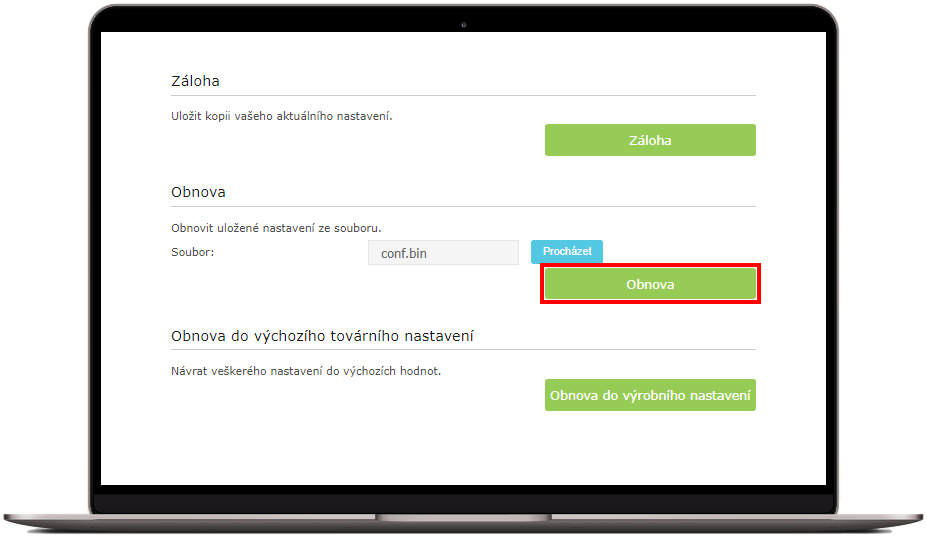Click text Obnovit uložené nastavení ze souboru
This screenshot has width=927, height=537.
pyautogui.click(x=276, y=228)
